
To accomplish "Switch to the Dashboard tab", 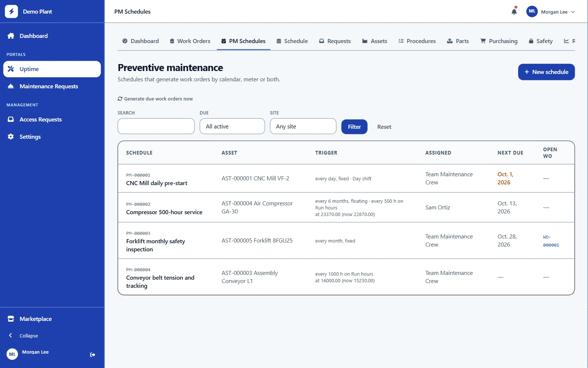I will pos(141,41).
